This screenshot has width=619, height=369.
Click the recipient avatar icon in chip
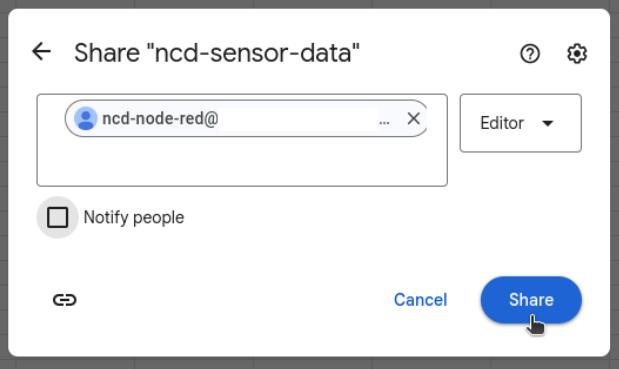(86, 118)
